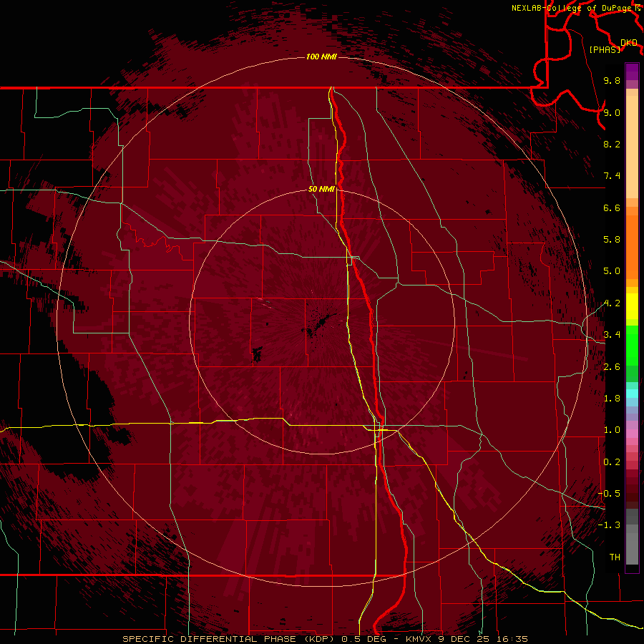Click the 100 NMI range ring label

click(x=321, y=57)
